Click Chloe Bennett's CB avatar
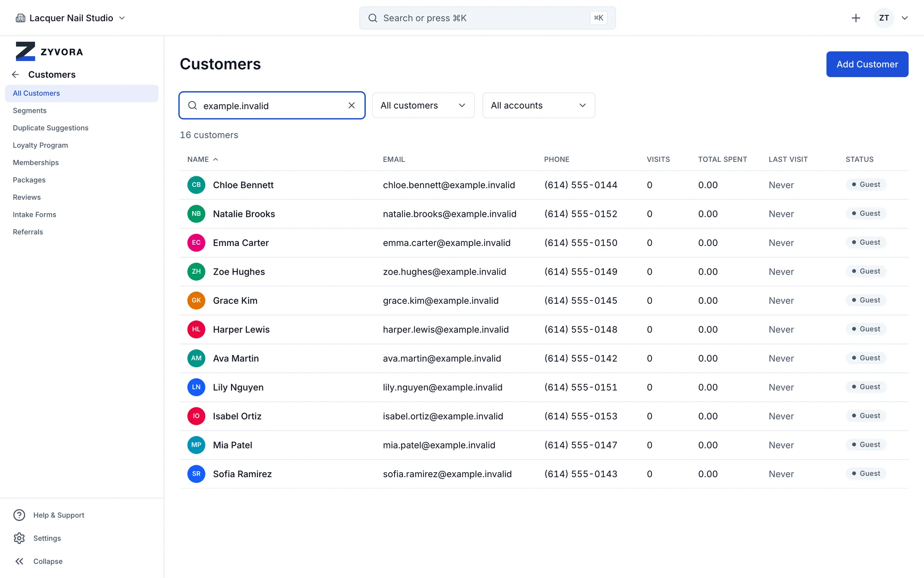Screen dimensions: 924x578 point(196,185)
